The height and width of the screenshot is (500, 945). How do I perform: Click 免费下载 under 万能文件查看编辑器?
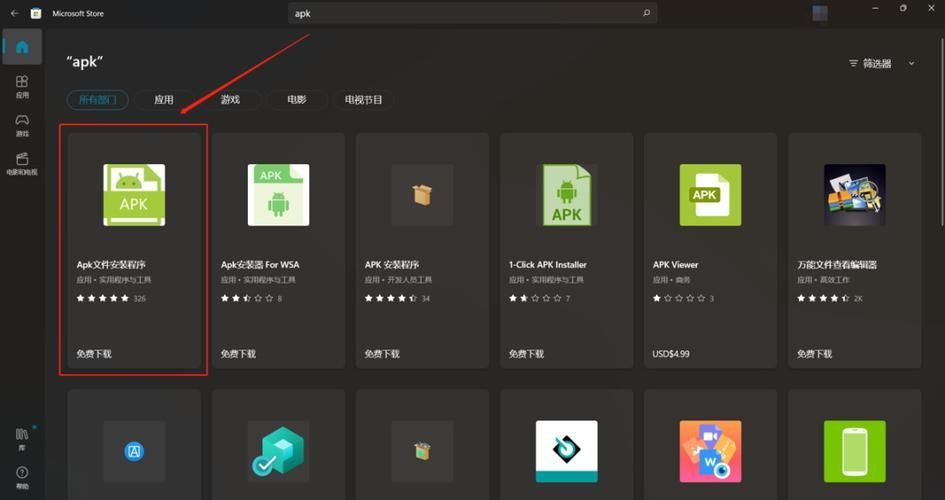click(x=814, y=354)
